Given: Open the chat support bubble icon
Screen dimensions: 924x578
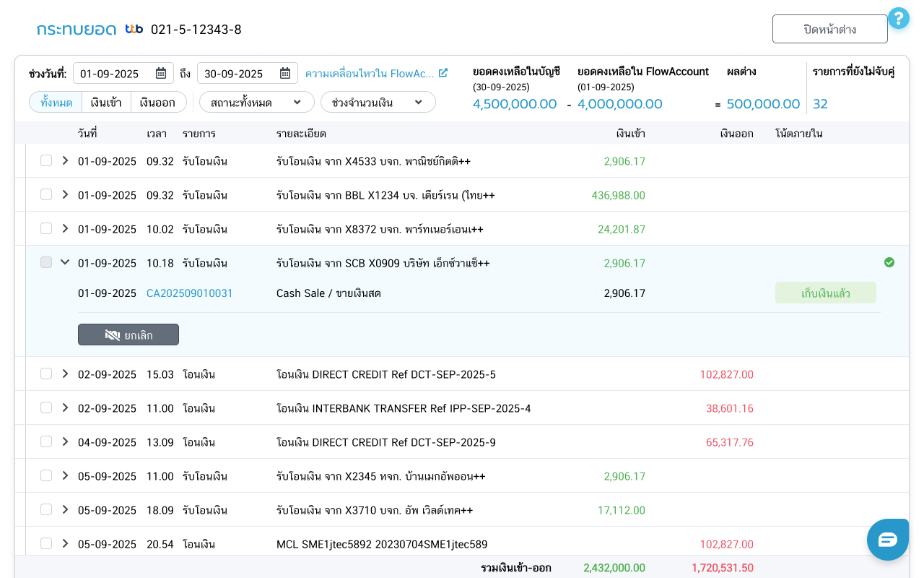Looking at the screenshot, I should pyautogui.click(x=887, y=539).
